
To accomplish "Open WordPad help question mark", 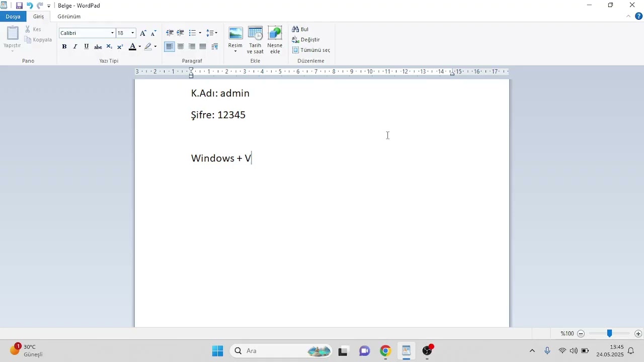I will tap(639, 17).
